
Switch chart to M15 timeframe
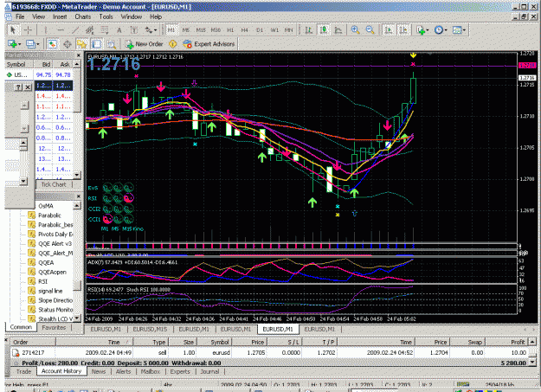coord(201,30)
